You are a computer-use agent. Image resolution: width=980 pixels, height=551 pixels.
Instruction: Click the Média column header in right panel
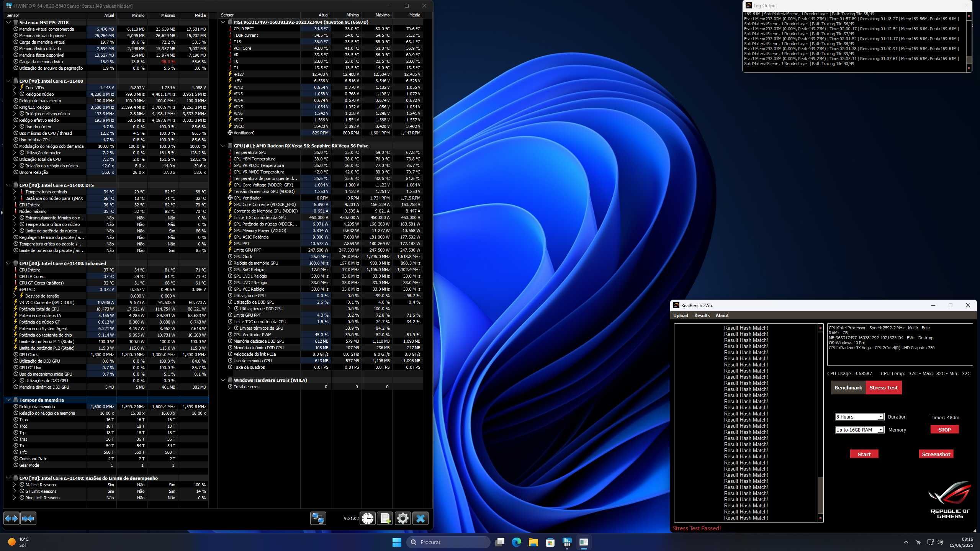407,15
